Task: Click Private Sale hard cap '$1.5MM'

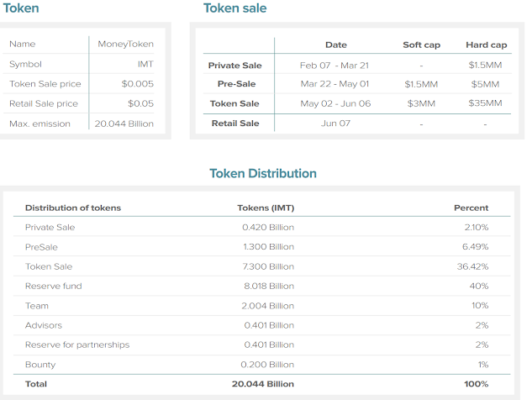Action: [x=485, y=65]
